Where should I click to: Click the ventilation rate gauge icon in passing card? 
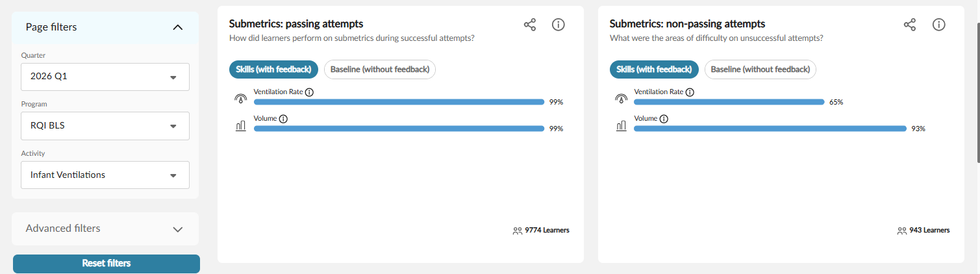241,99
